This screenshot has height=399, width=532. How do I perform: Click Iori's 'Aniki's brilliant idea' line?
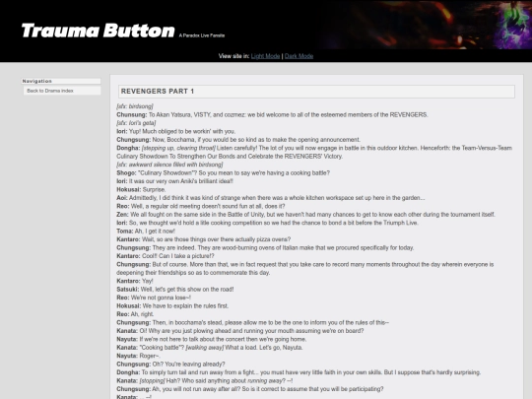pos(174,181)
